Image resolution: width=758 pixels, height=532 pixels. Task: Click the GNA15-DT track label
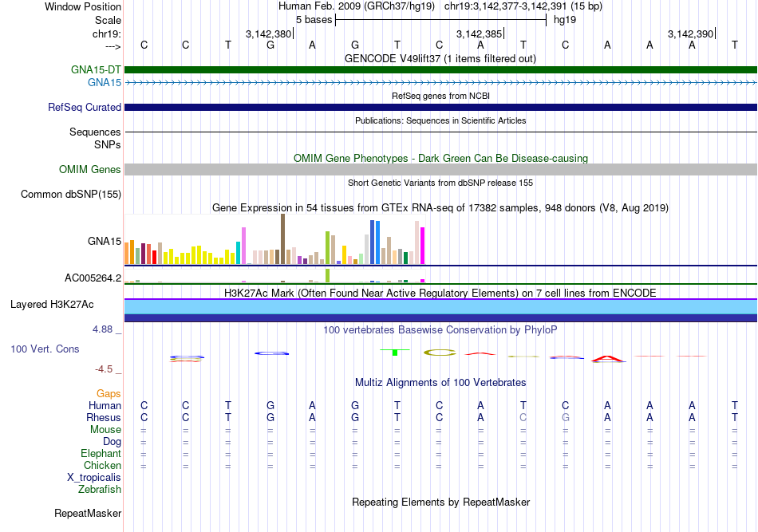click(x=96, y=69)
